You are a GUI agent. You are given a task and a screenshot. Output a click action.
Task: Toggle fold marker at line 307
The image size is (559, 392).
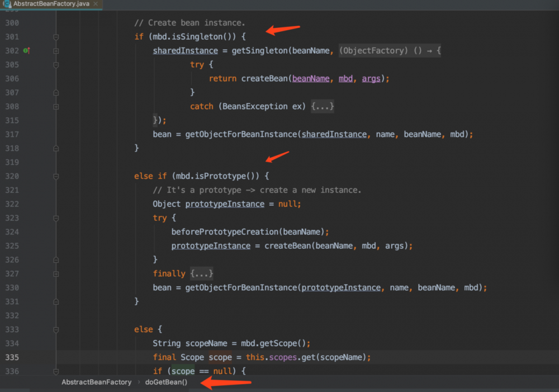(x=56, y=93)
